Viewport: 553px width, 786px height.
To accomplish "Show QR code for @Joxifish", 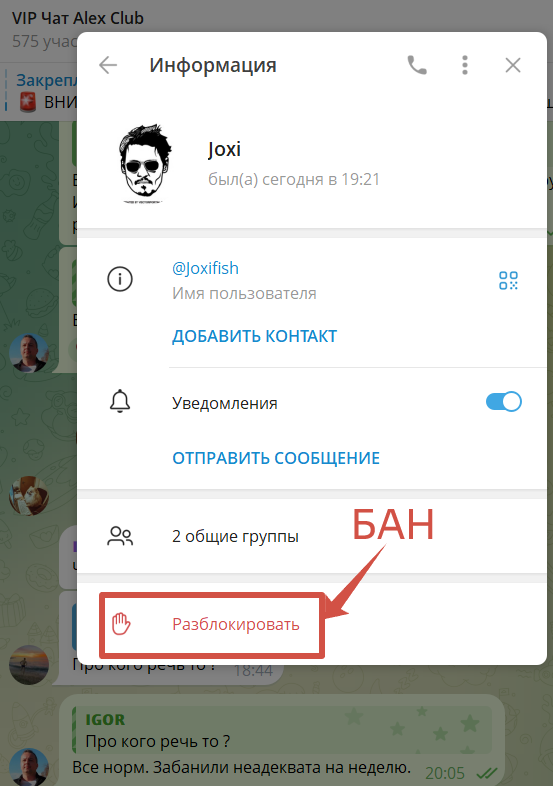I will click(x=508, y=280).
